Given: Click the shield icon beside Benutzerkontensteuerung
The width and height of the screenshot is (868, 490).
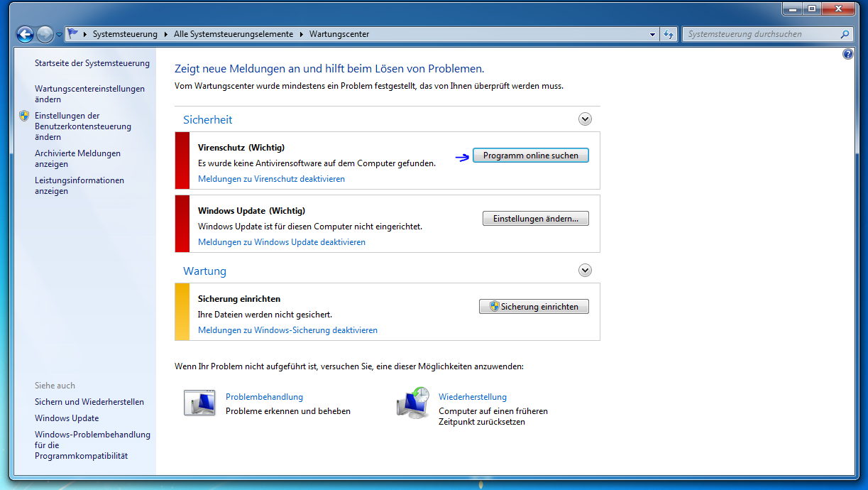Looking at the screenshot, I should pos(25,116).
